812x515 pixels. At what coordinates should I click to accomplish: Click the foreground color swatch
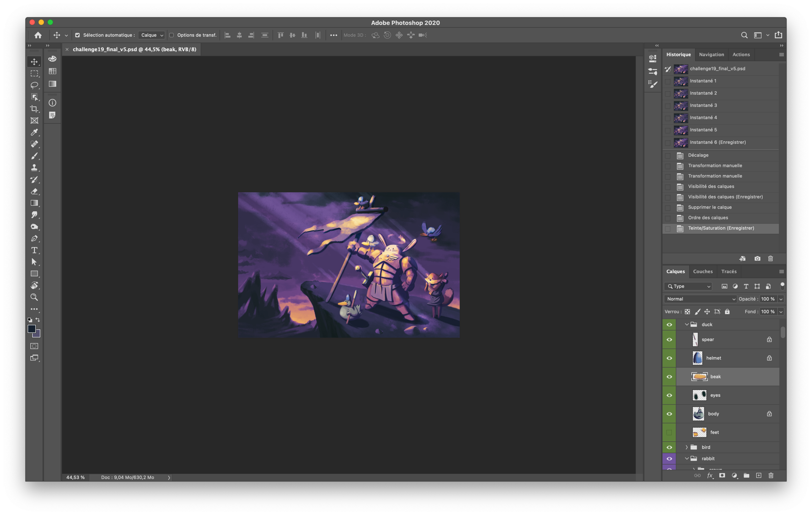[32, 329]
